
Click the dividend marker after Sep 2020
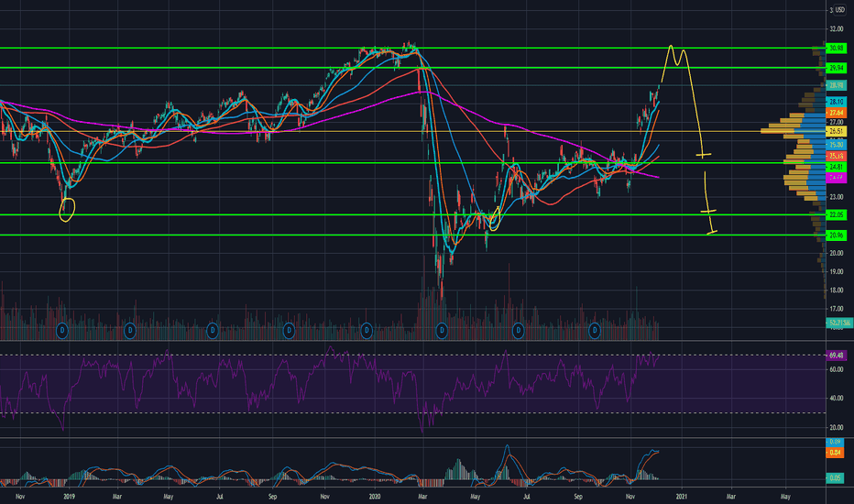click(x=595, y=330)
